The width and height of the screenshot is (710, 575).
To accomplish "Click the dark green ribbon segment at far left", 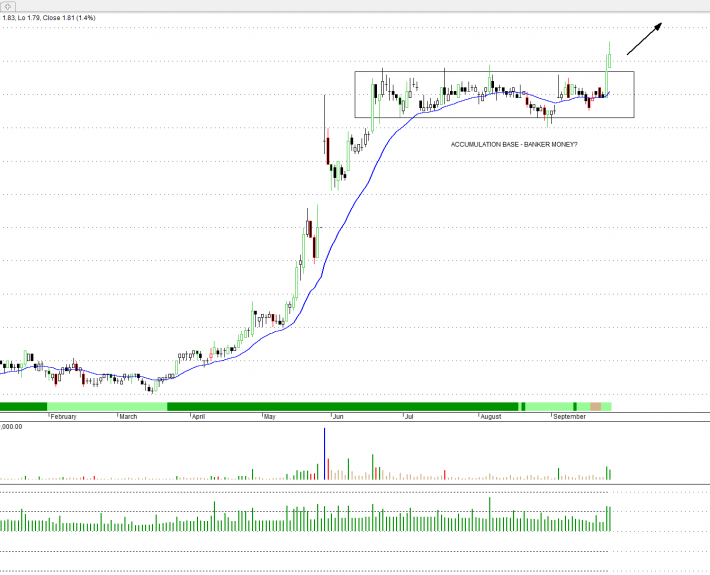I will point(23,406).
